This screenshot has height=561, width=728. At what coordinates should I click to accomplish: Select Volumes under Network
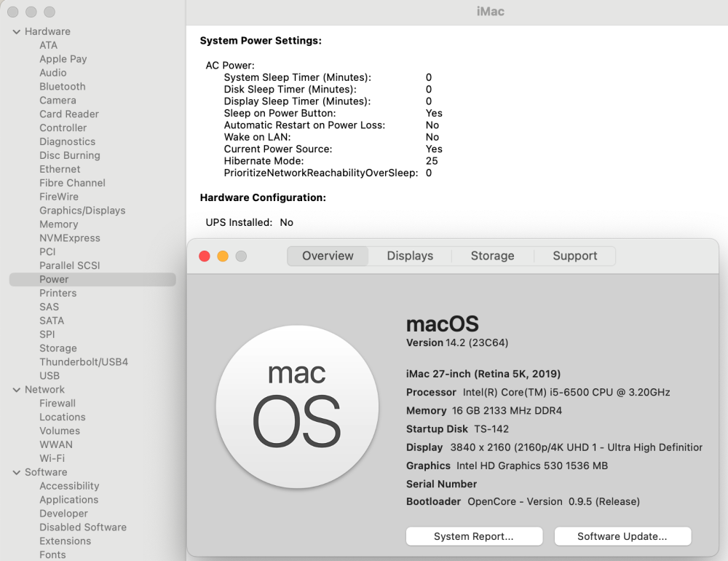click(60, 431)
